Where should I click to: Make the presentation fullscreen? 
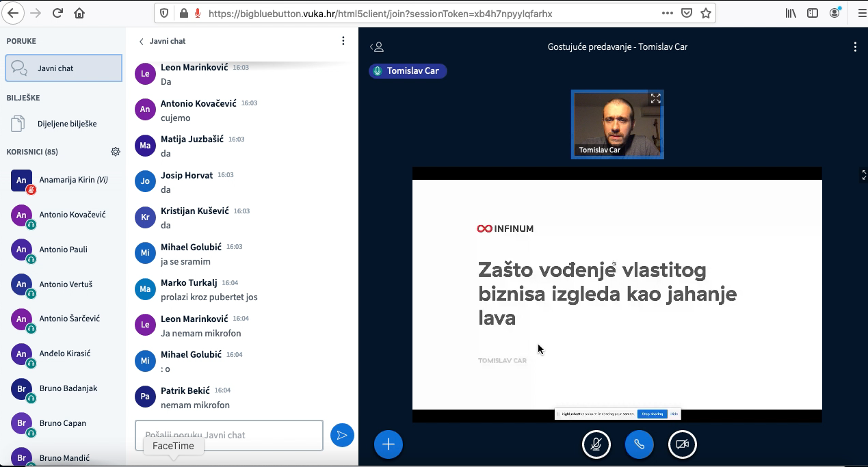864,175
